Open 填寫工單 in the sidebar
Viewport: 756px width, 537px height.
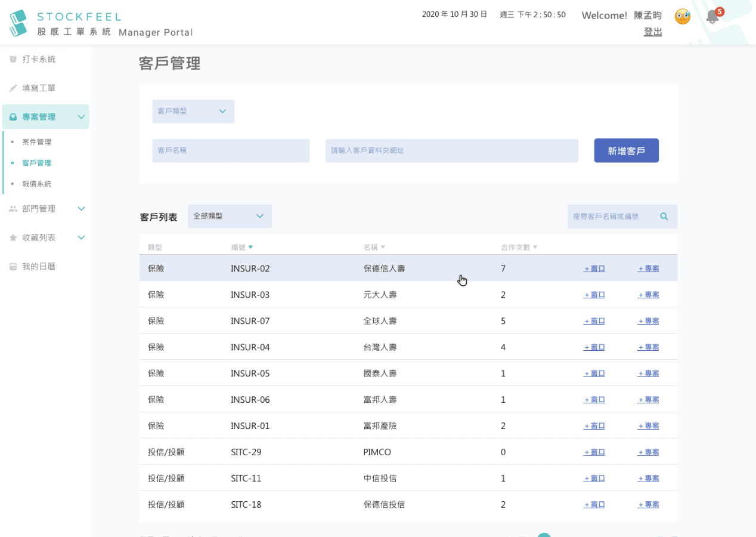point(38,88)
